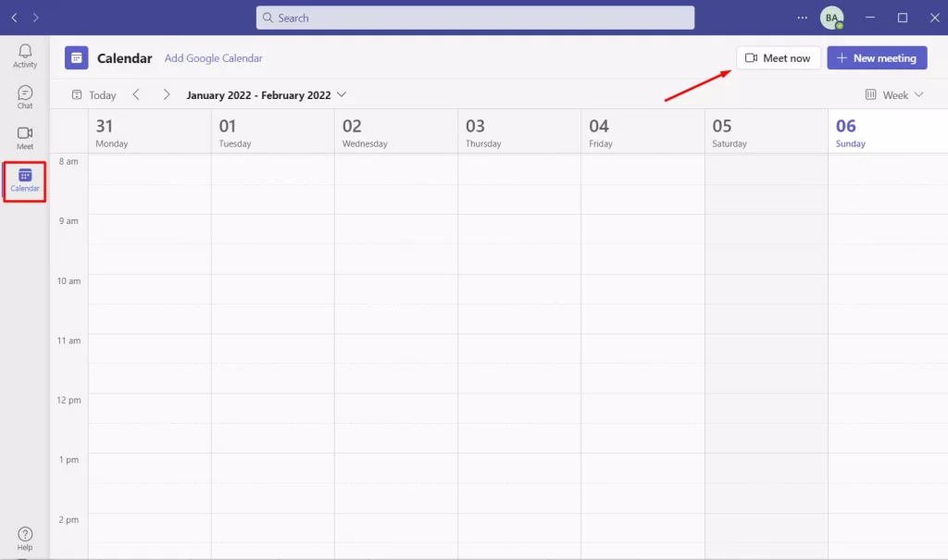Create a New meeting
948x560 pixels.
(x=877, y=58)
